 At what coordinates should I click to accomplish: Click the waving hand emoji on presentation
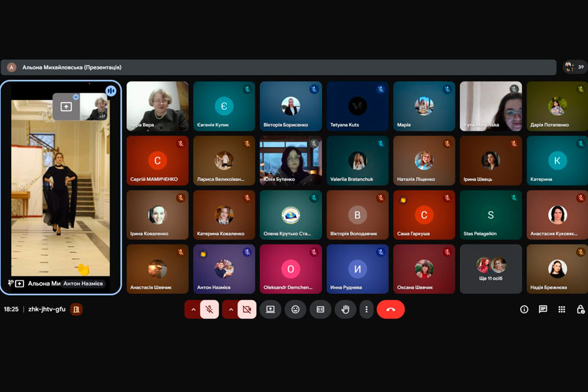[x=83, y=269]
